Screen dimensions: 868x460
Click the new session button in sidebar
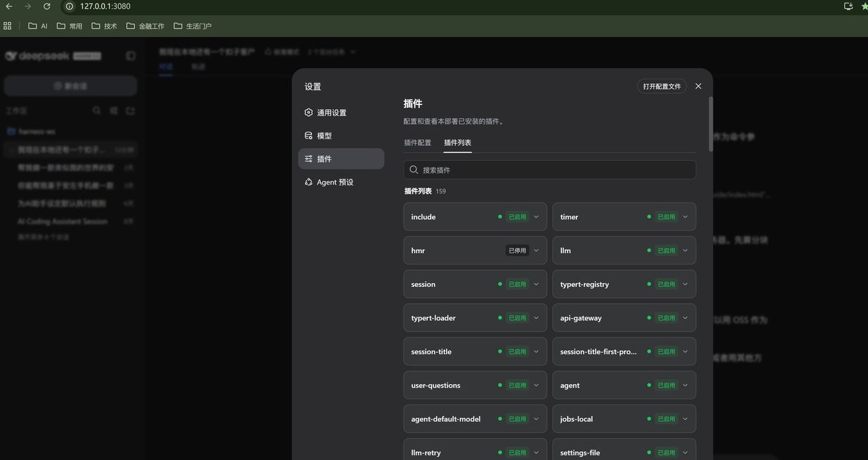(x=71, y=86)
